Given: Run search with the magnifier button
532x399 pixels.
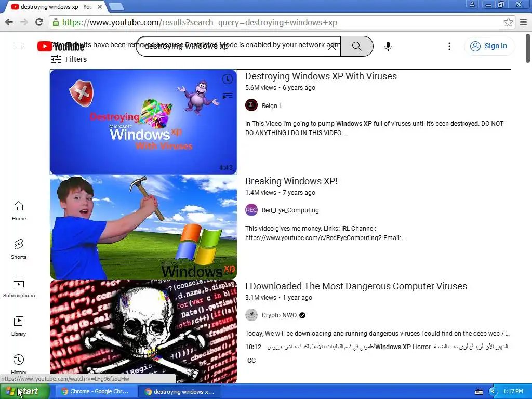Looking at the screenshot, I should click(x=356, y=46).
